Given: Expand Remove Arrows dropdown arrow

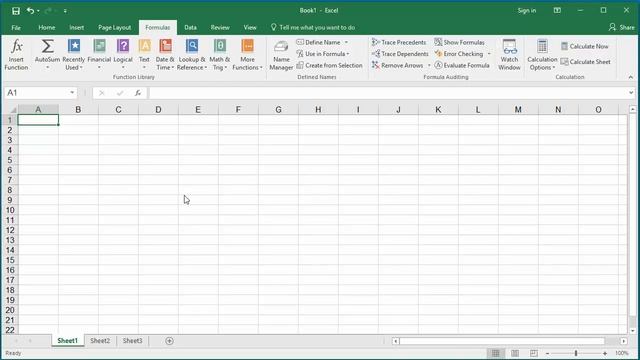Looking at the screenshot, I should [x=429, y=65].
